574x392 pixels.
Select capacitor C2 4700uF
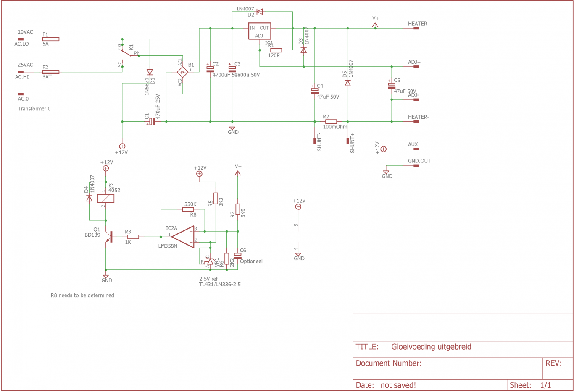[x=210, y=68]
